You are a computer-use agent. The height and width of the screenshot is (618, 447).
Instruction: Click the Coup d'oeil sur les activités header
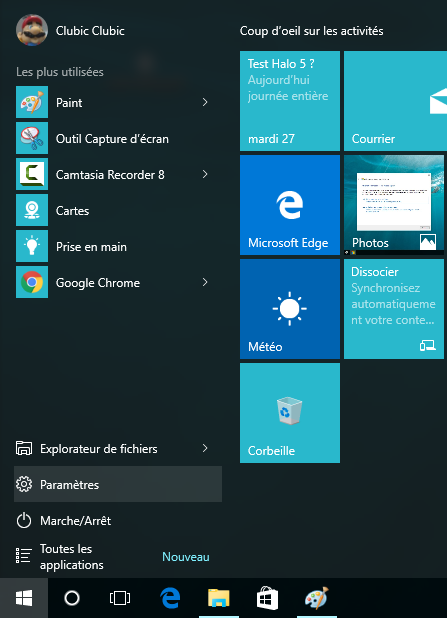(x=311, y=31)
